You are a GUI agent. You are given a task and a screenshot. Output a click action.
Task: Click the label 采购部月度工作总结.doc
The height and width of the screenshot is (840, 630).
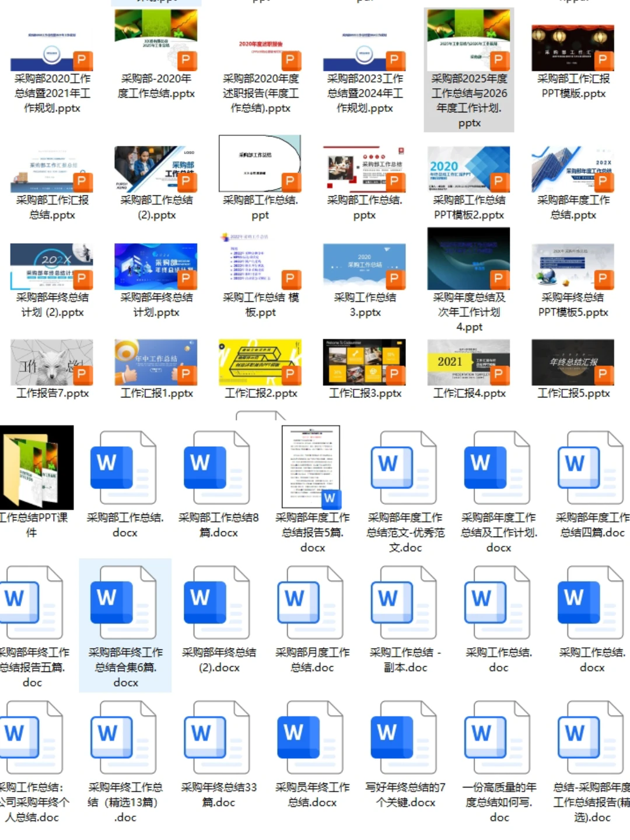(x=312, y=660)
